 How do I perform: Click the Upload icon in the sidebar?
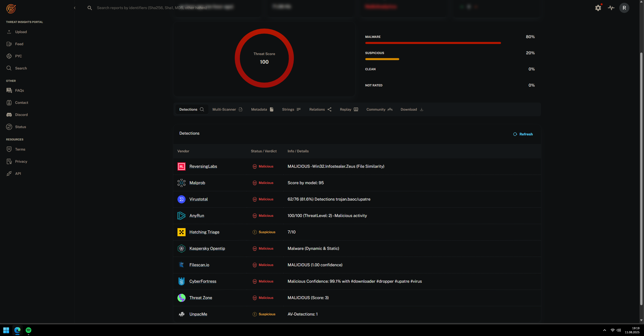(9, 32)
